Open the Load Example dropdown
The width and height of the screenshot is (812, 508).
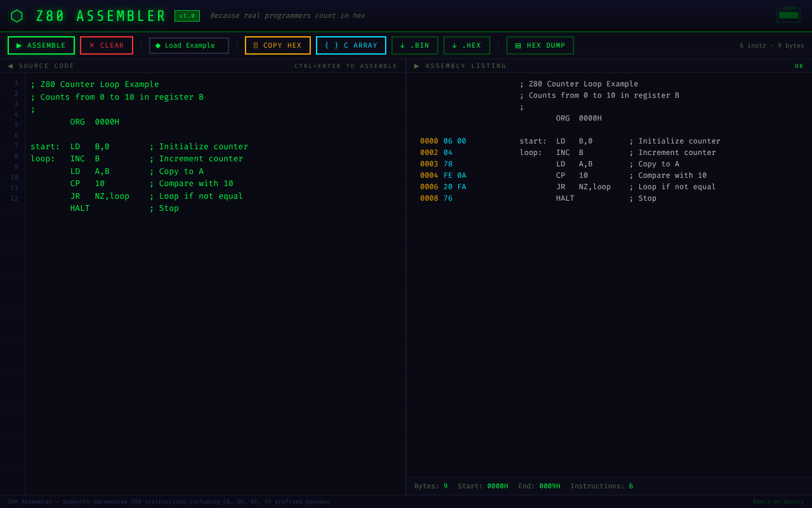point(189,46)
